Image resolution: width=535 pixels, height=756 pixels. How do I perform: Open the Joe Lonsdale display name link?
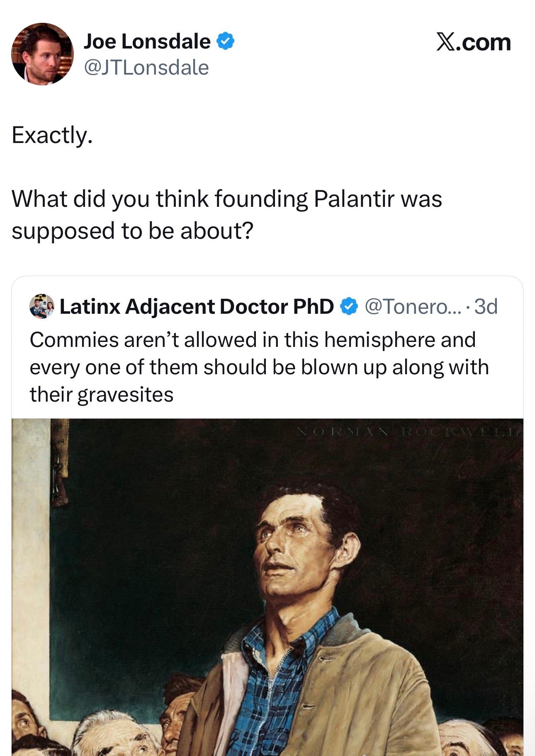[147, 41]
